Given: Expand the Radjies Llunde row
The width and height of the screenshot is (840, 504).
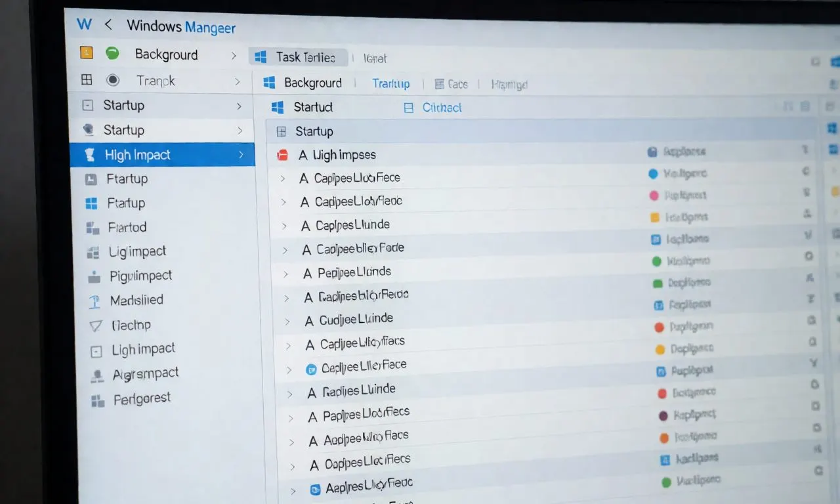Looking at the screenshot, I should [289, 394].
